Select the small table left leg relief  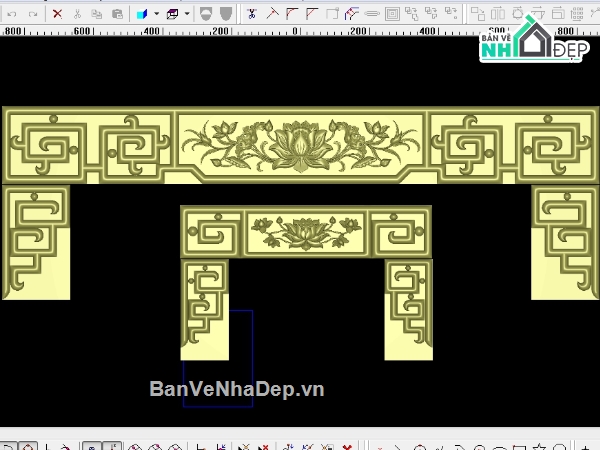tap(205, 310)
